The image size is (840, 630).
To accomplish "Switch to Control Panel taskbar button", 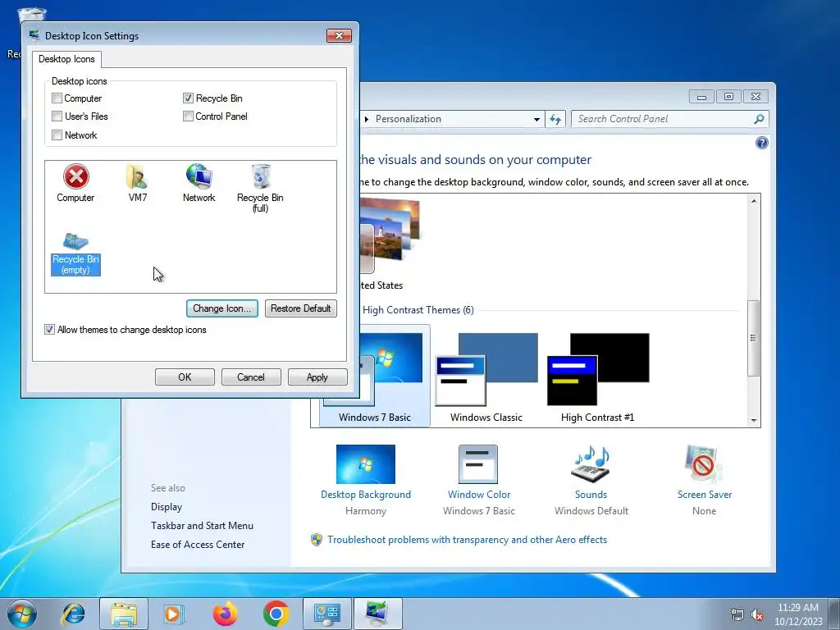I will coord(327,614).
